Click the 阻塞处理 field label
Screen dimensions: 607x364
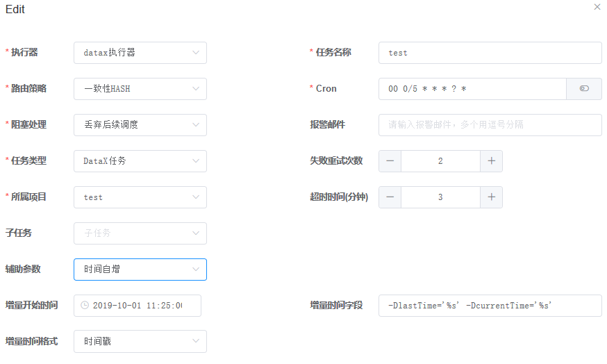[28, 124]
